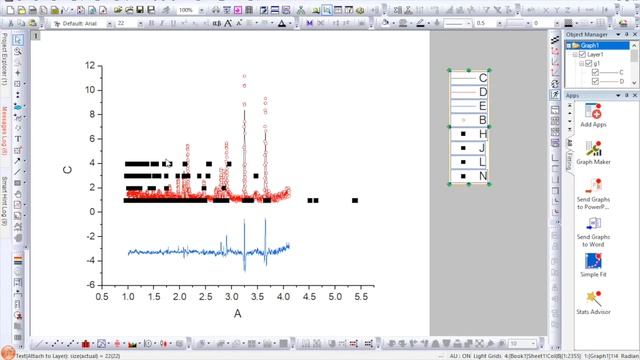Viewport: 640px width, 360px height.
Task: Open the font size 22 dropdown
Action: (x=140, y=24)
